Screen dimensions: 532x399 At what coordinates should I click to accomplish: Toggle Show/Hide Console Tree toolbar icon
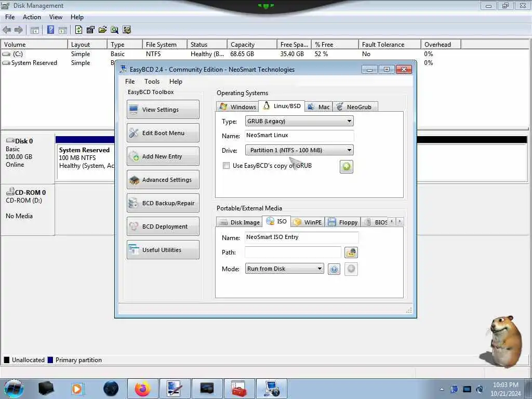coord(34,30)
